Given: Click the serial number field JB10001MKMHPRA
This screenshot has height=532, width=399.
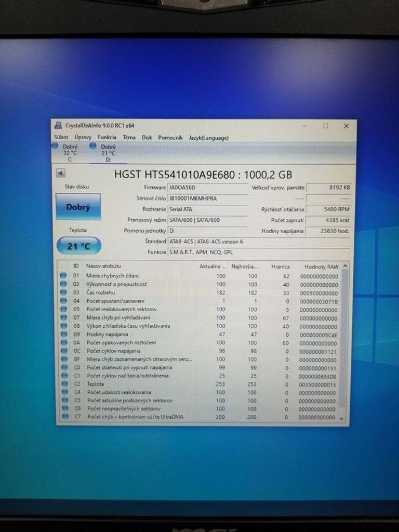Looking at the screenshot, I should pyautogui.click(x=208, y=198).
